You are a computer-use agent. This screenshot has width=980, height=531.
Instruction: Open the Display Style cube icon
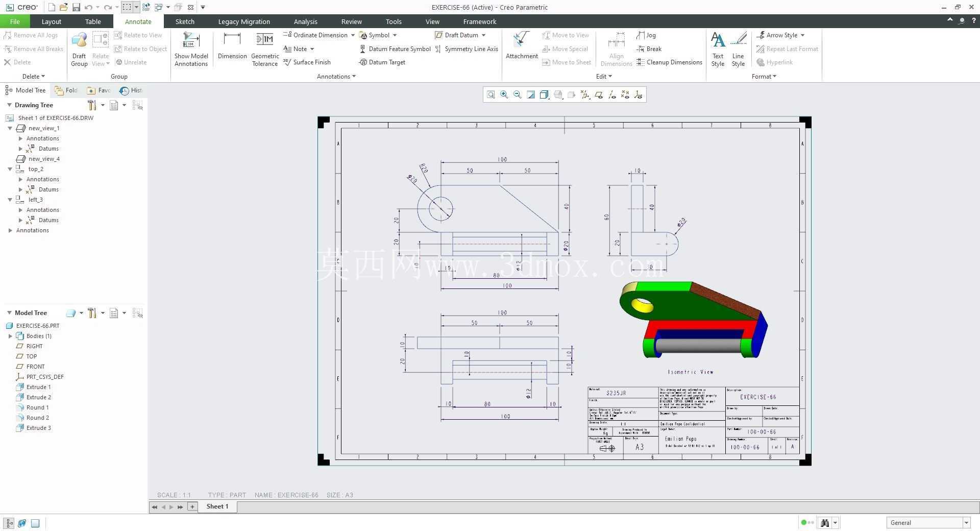(544, 94)
